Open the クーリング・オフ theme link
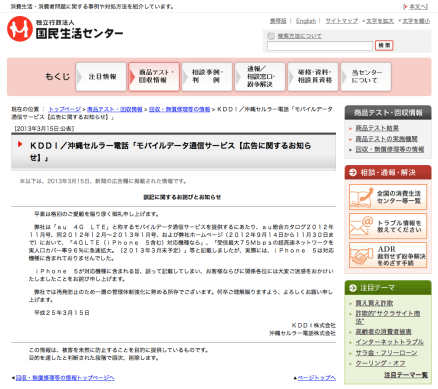The height and width of the screenshot is (389, 438). coord(380,363)
